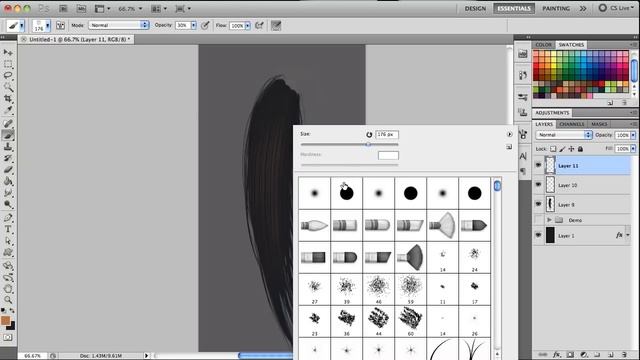Hide Layer 11 with its eye icon
640x360 pixels.
538,165
